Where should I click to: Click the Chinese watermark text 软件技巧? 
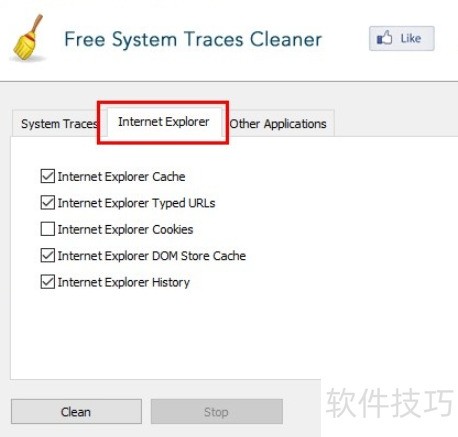[x=390, y=403]
